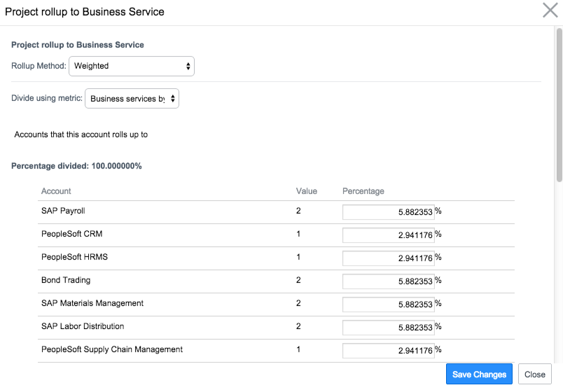Click the dialog vertical scrollbar
Screen dimensions: 563x392
pos(559,105)
